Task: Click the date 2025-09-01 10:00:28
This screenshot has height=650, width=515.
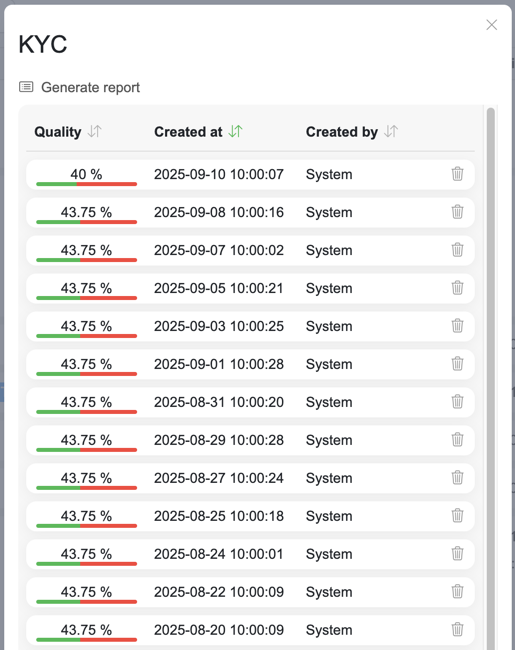Action: tap(219, 364)
